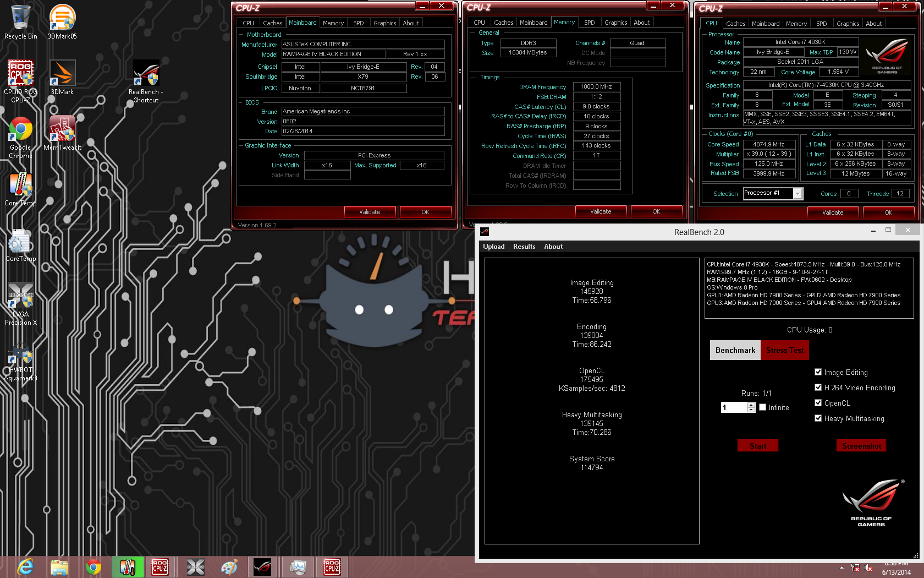924x578 pixels.
Task: Open the Results menu in RealBench
Action: (x=524, y=247)
